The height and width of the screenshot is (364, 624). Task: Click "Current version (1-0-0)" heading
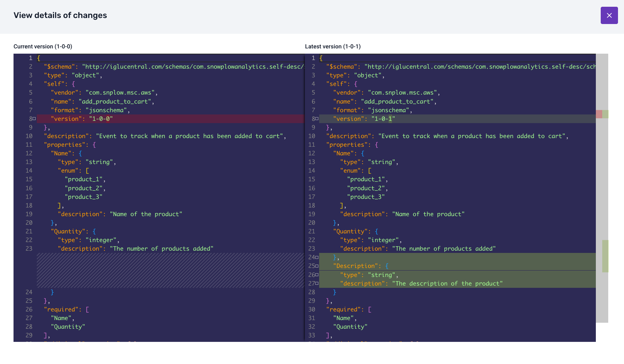point(43,47)
